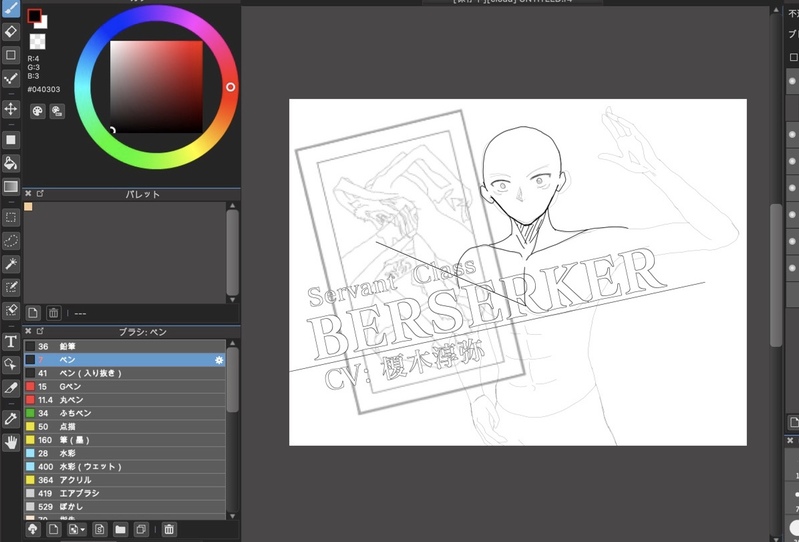This screenshot has height=542, width=799.
Task: Select the Text tool
Action: click(11, 341)
